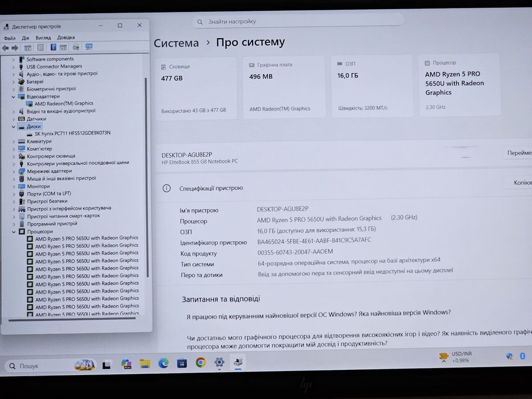Launch Google Chrome from the taskbar
The width and height of the screenshot is (532, 399).
click(201, 363)
